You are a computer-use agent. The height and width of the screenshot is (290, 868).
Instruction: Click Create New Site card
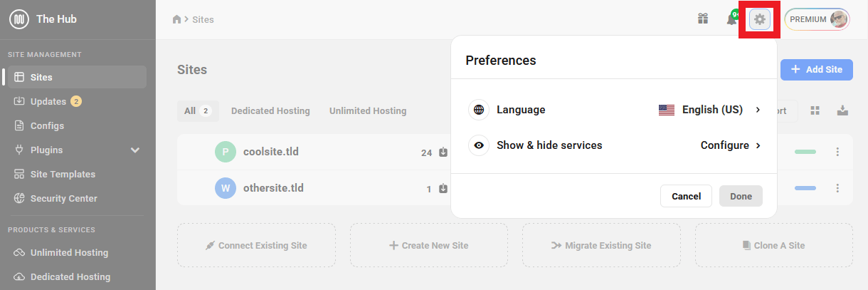[429, 245]
